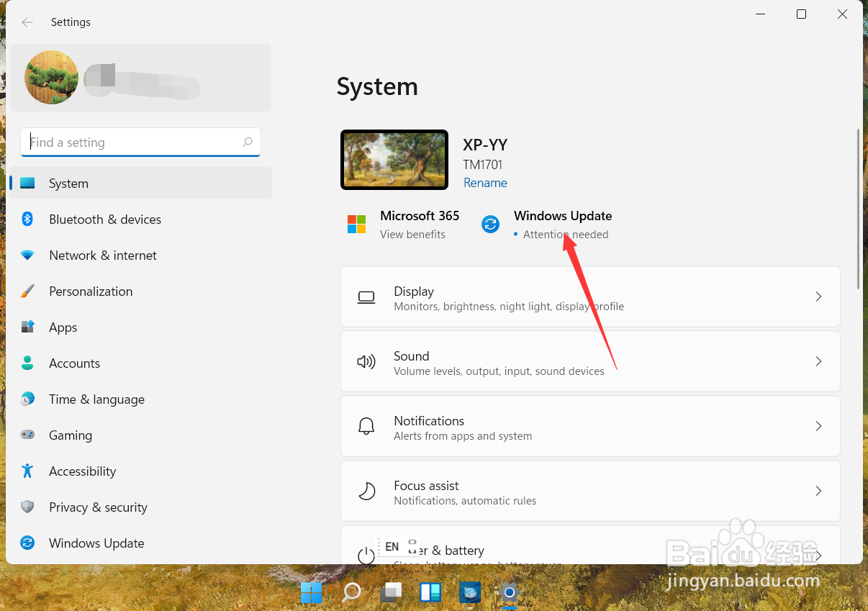868x611 pixels.
Task: Open Windows Update Attention needed link
Action: [x=566, y=235]
